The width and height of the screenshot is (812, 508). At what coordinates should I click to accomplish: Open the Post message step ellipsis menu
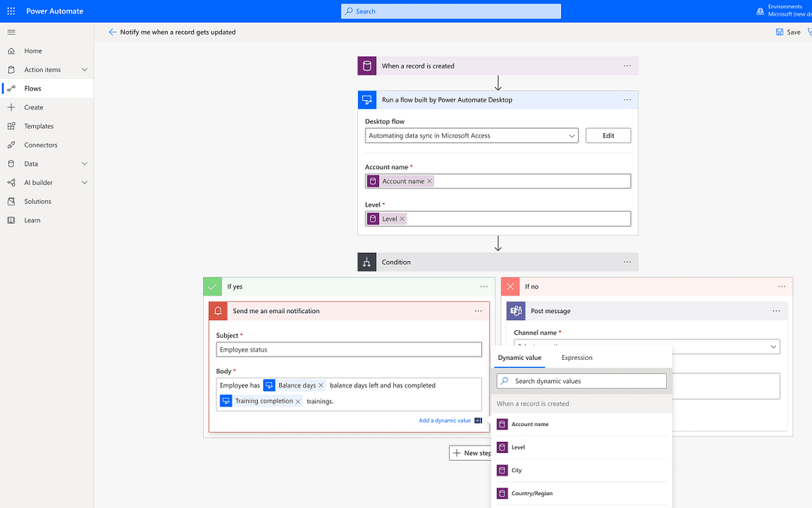point(776,311)
